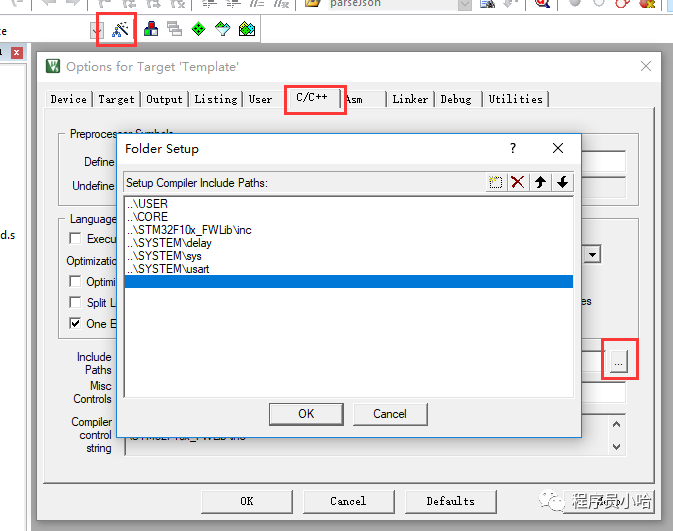Click the green diamond Pack Installer icon
The image size is (673, 531).
198,30
